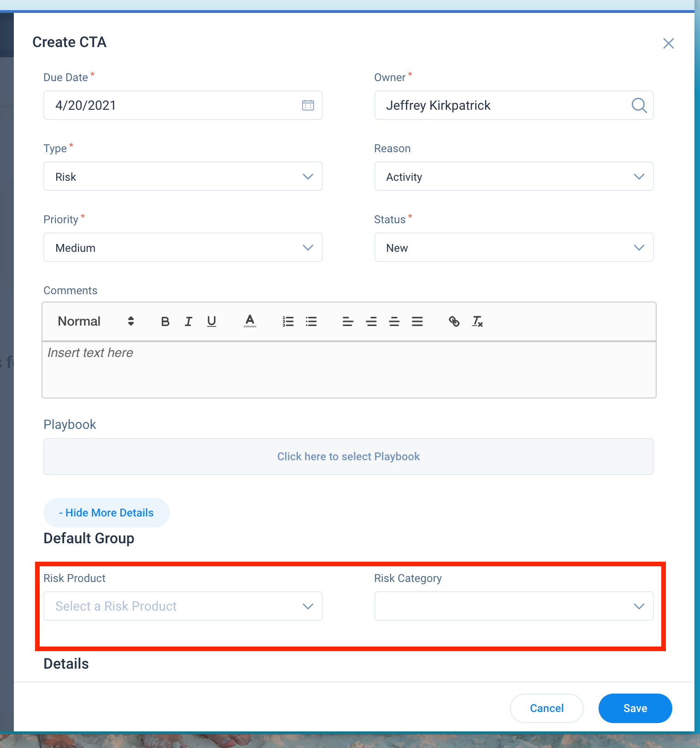700x748 pixels.
Task: Click here to select Playbook
Action: click(349, 457)
